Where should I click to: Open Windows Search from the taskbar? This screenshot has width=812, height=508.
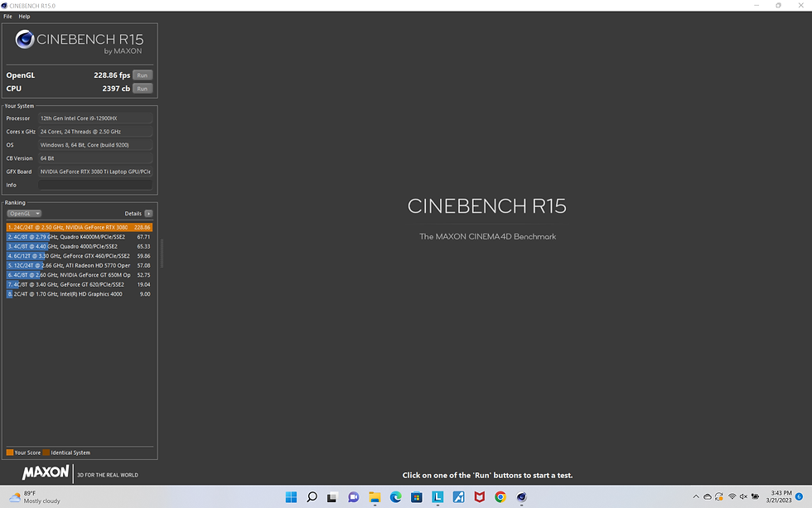312,497
